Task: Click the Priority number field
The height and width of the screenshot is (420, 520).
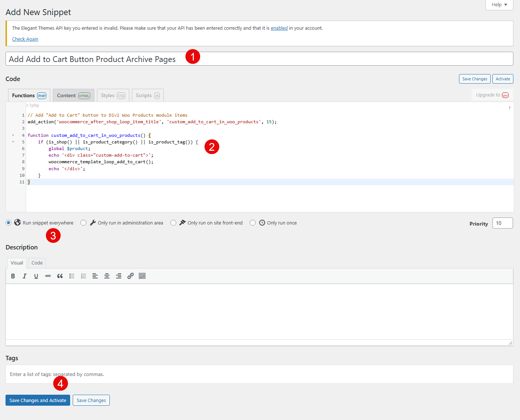Action: (x=502, y=223)
